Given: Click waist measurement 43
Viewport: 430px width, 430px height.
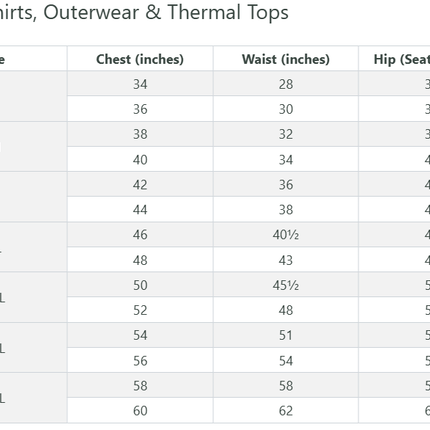Looking at the screenshot, I should [286, 260].
